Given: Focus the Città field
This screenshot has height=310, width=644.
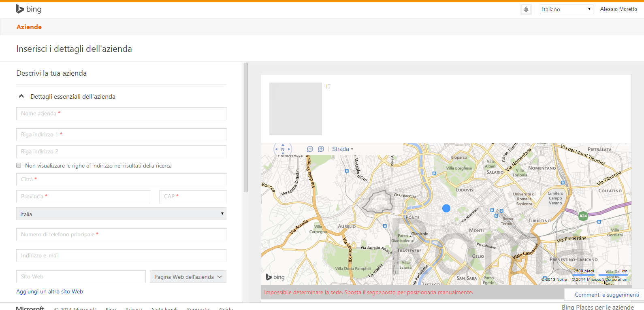Looking at the screenshot, I should pyautogui.click(x=121, y=180).
